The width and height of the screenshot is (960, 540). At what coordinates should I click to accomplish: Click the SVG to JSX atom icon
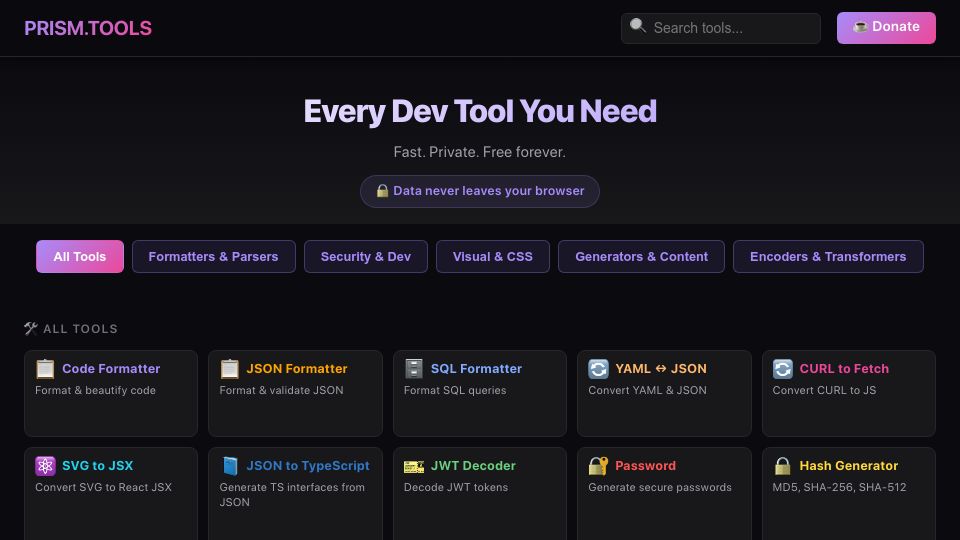(x=45, y=466)
